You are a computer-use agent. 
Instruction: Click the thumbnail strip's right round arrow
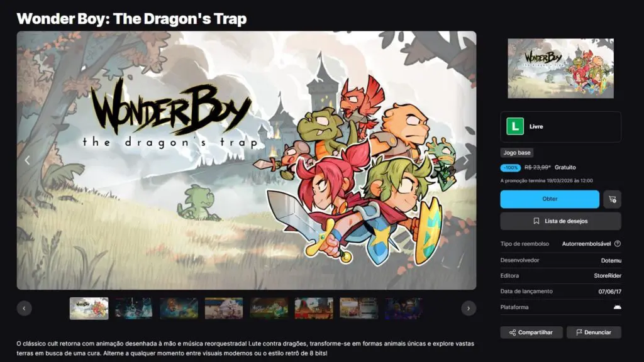(x=469, y=308)
